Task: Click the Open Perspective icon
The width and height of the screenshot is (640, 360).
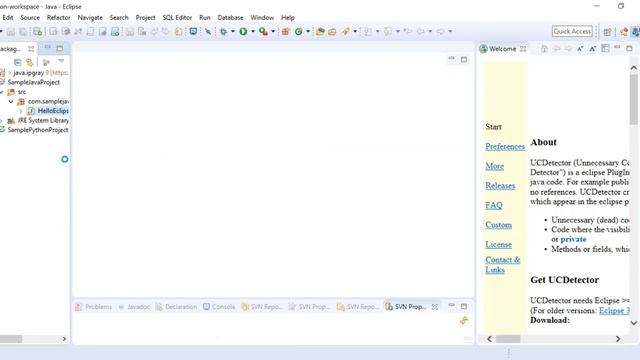Action: click(x=607, y=32)
